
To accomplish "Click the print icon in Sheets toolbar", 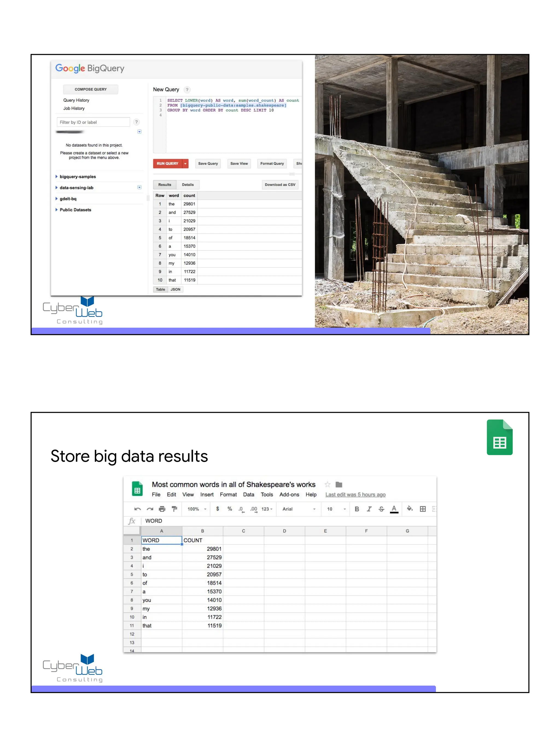I will pyautogui.click(x=162, y=509).
